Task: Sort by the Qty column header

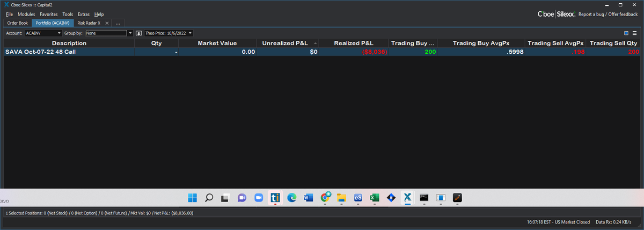Action: [x=156, y=43]
